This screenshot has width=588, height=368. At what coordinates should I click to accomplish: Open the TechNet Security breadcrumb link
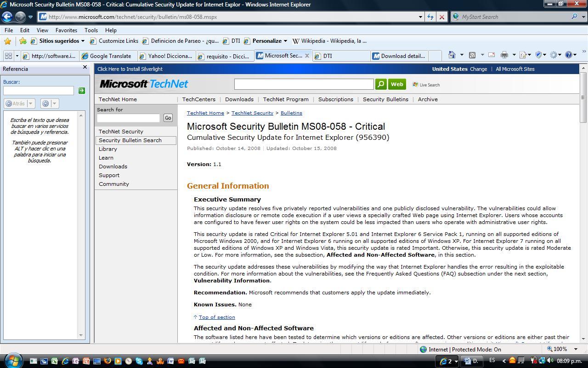coord(252,113)
